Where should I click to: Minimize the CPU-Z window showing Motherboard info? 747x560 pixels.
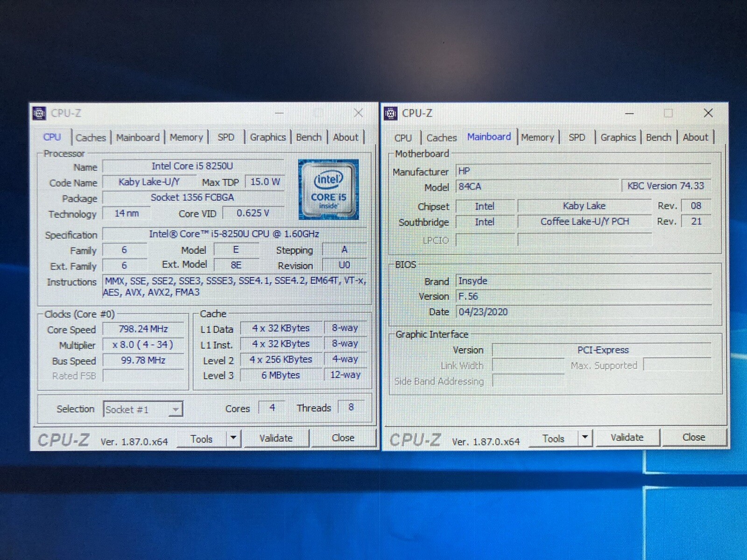coord(629,113)
